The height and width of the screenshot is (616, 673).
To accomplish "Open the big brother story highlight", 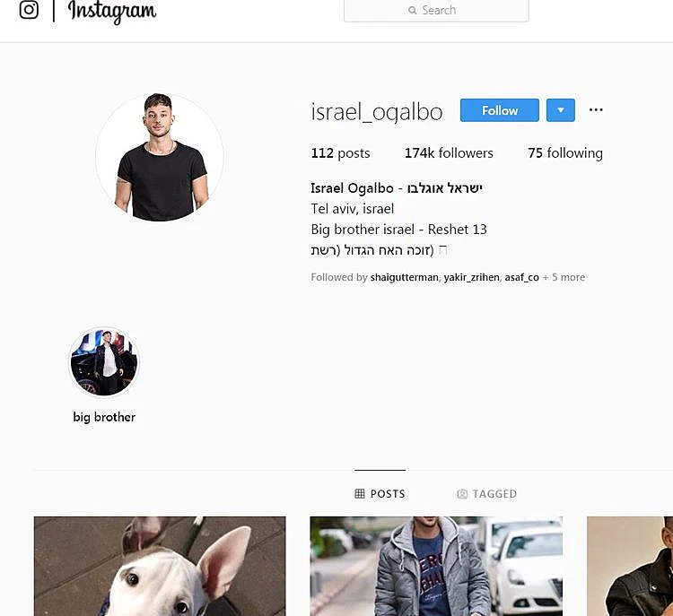I will pos(104,362).
